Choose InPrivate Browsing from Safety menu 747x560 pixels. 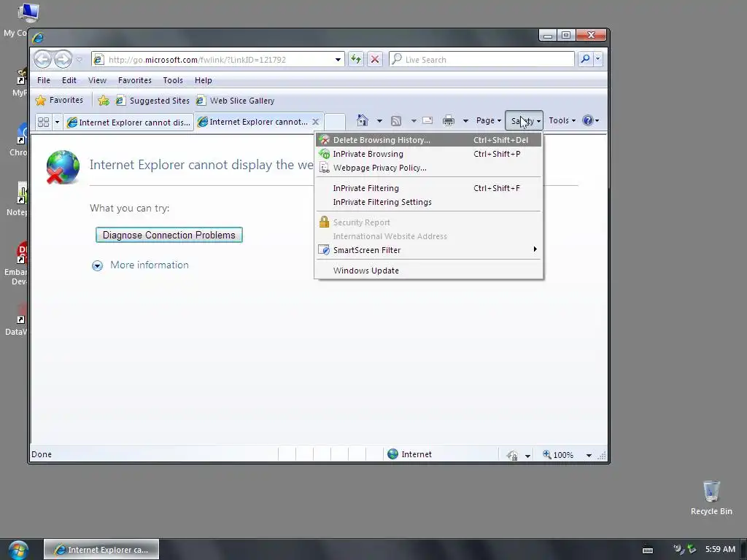(428, 154)
